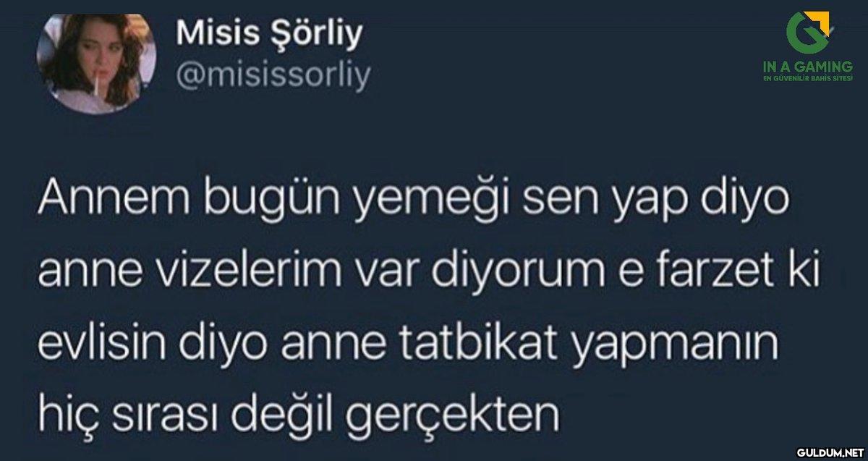Click the EN GÜVENİLİR BAHİS SİTESİ tagline
This screenshot has width=868, height=461.
(808, 77)
